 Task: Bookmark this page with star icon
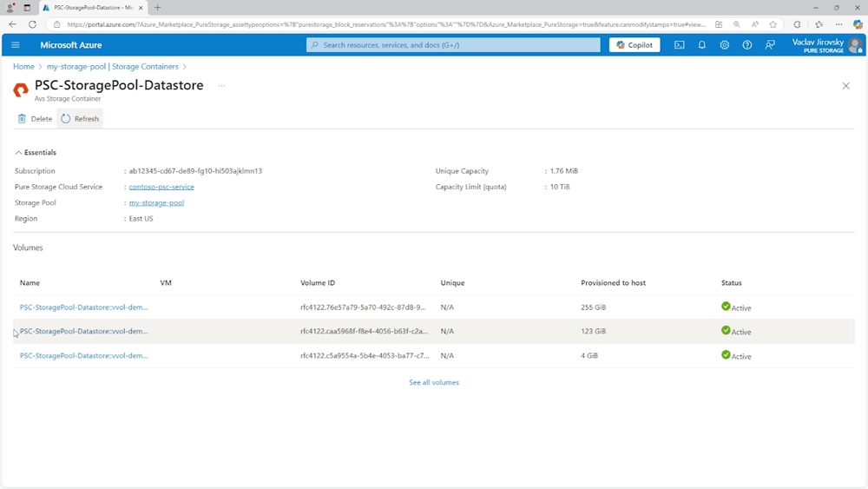coord(773,24)
